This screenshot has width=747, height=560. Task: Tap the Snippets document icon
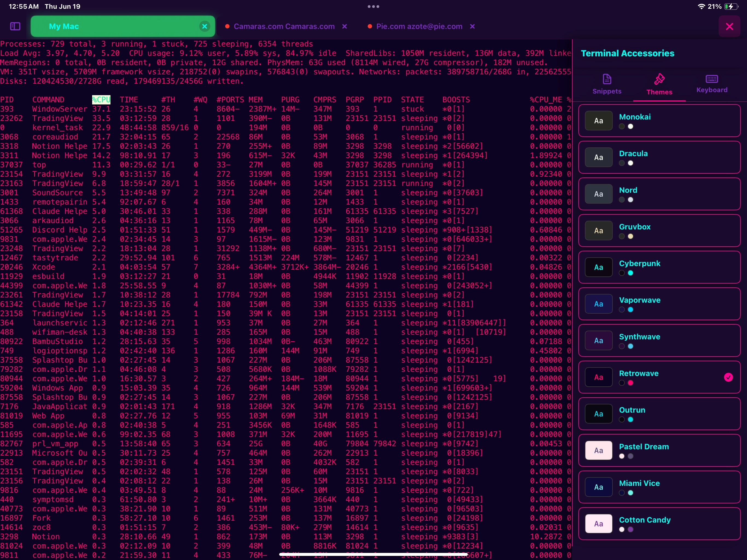point(607,79)
